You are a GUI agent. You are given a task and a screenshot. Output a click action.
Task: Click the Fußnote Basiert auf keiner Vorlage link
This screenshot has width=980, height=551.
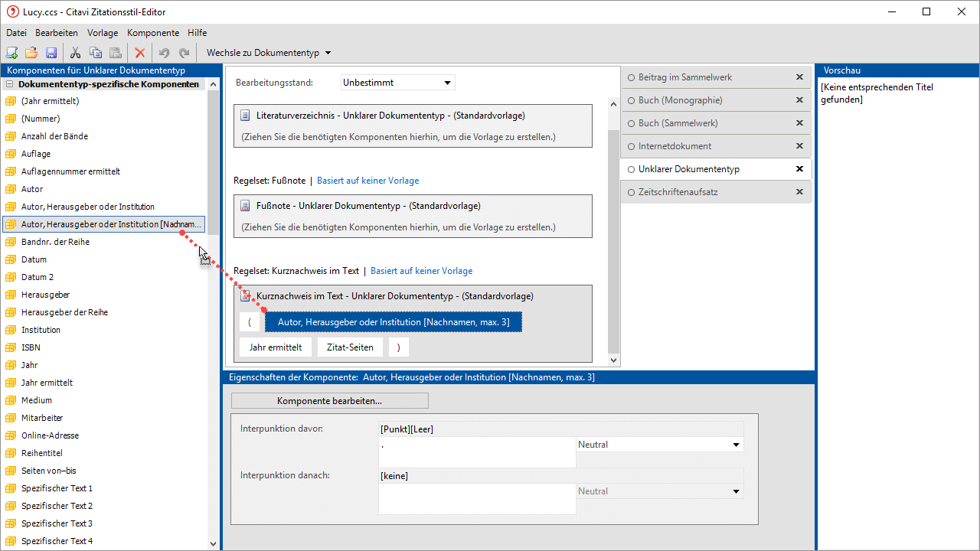[x=367, y=181]
